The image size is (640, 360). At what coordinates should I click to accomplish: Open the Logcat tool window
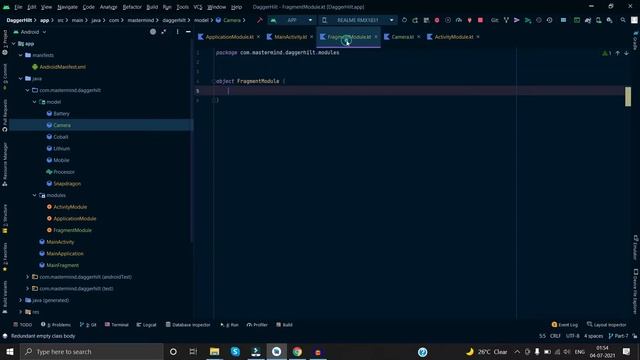147,325
